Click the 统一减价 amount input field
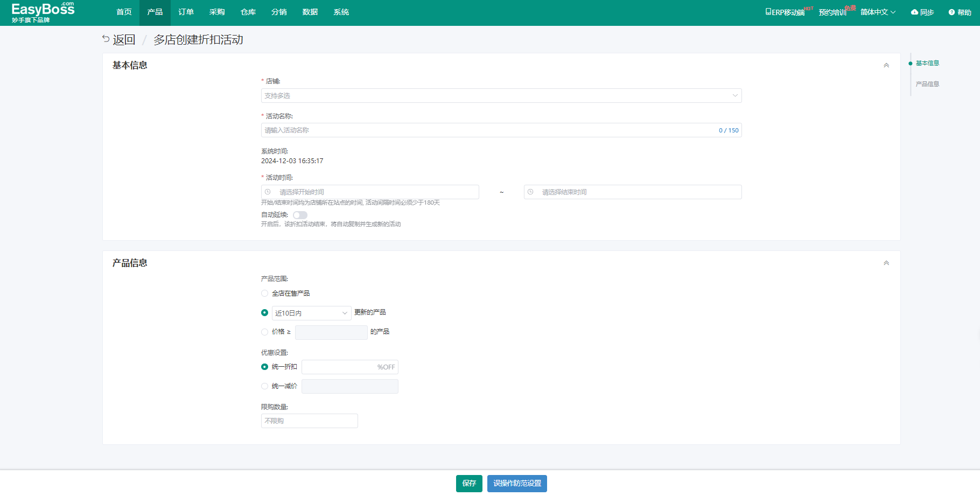The image size is (980, 496). [x=350, y=387]
